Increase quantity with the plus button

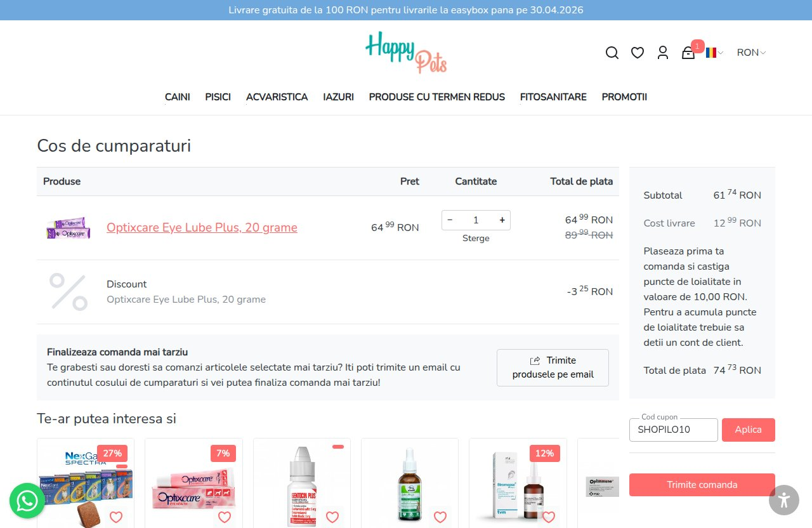pos(502,220)
